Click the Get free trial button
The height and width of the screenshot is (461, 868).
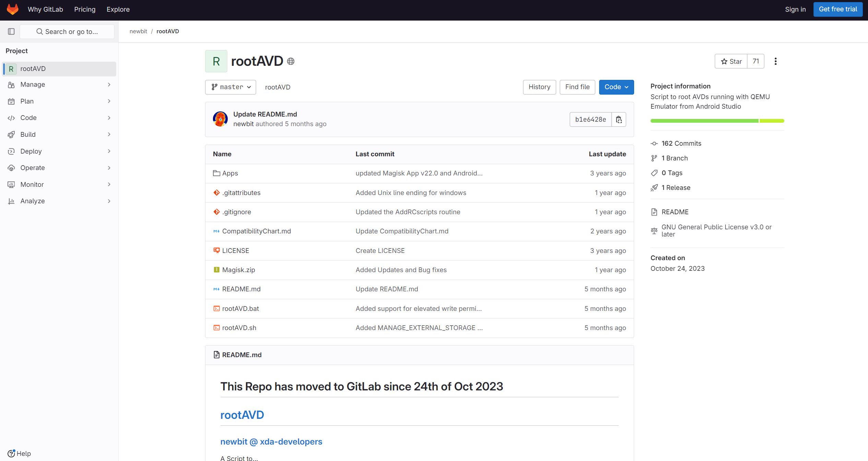coord(837,9)
